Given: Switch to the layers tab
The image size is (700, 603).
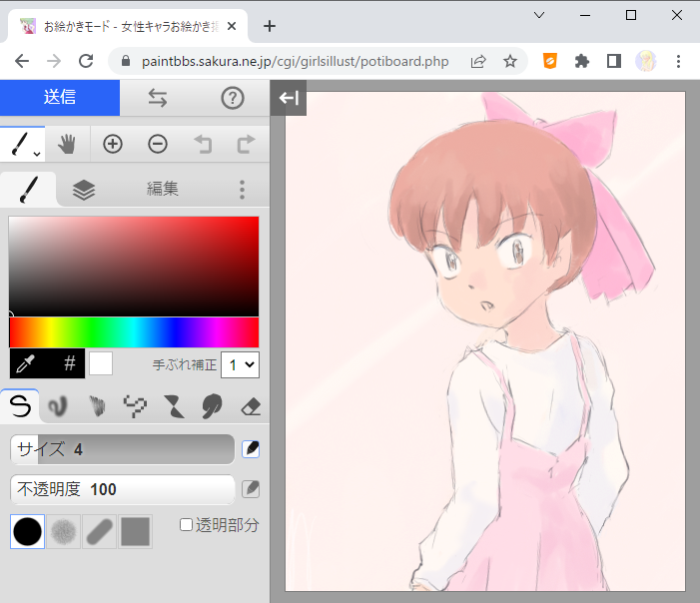Looking at the screenshot, I should (84, 190).
